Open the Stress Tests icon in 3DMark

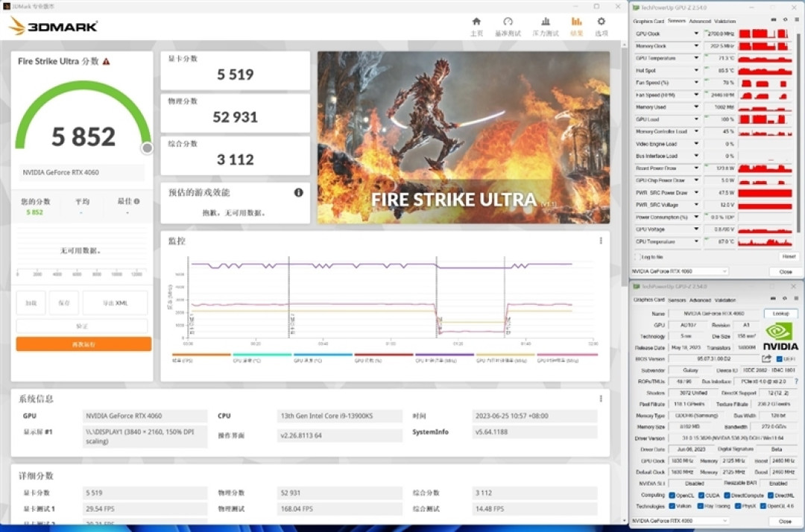(x=545, y=22)
